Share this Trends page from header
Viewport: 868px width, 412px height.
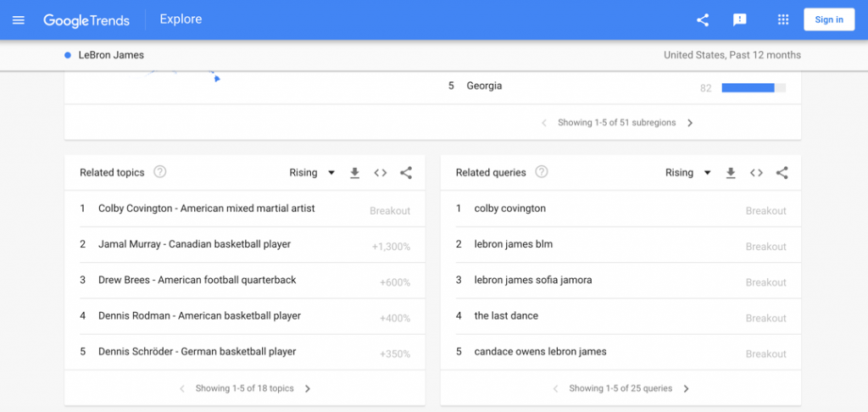point(703,20)
